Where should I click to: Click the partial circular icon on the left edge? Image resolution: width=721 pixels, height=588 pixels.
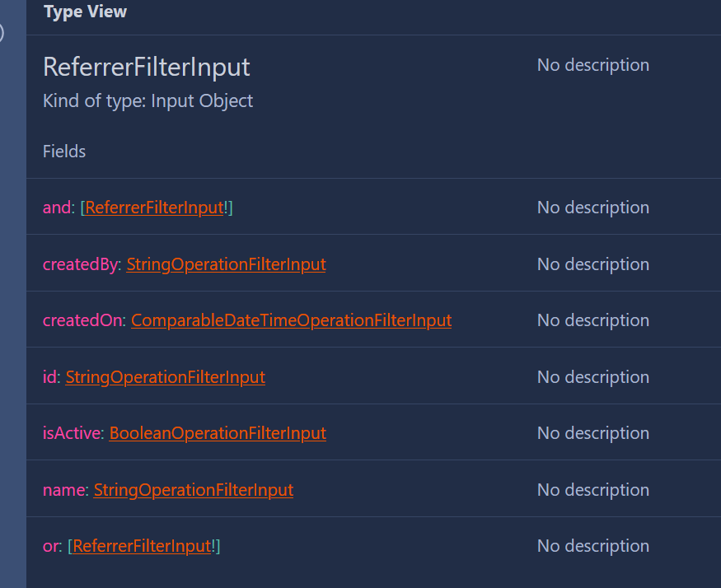[x=2, y=33]
